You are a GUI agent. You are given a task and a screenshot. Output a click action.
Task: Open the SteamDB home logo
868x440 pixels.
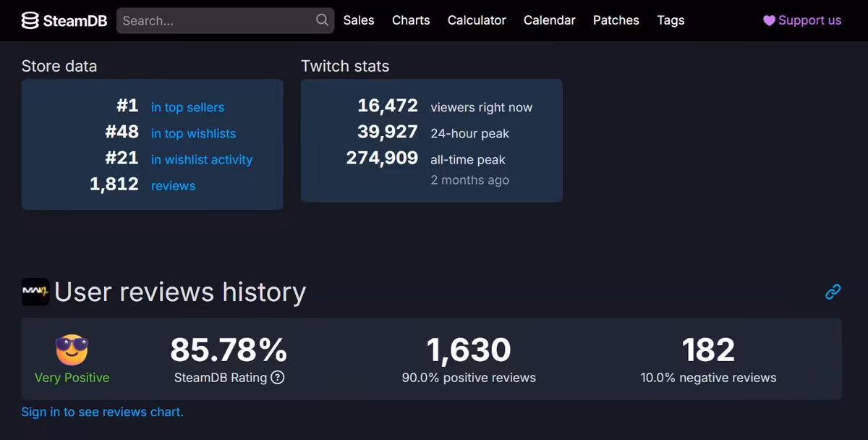tap(64, 20)
